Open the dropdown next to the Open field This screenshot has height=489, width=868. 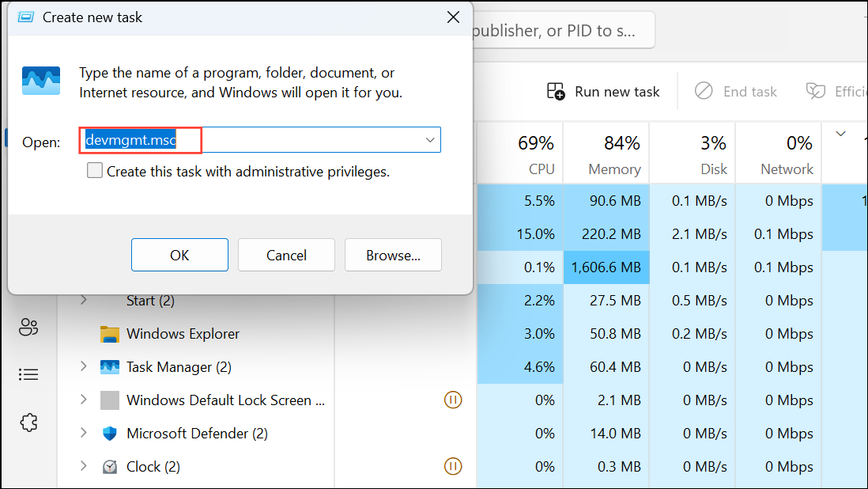click(x=429, y=139)
